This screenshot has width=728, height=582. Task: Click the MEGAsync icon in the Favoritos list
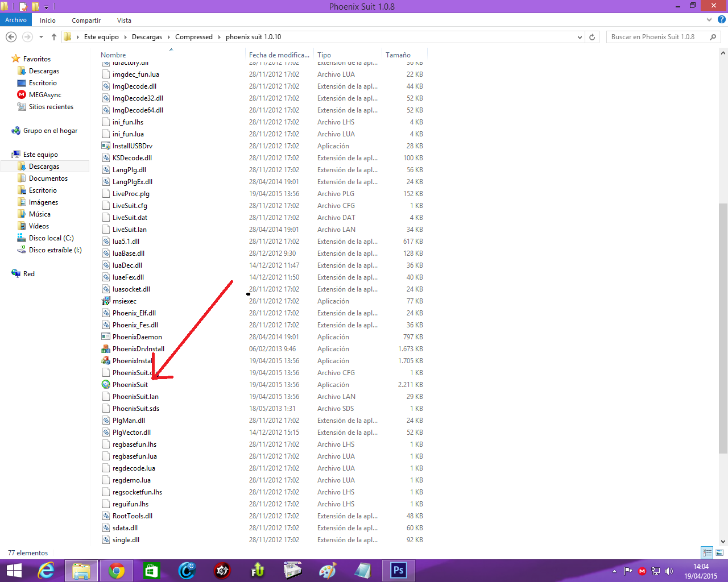click(22, 95)
